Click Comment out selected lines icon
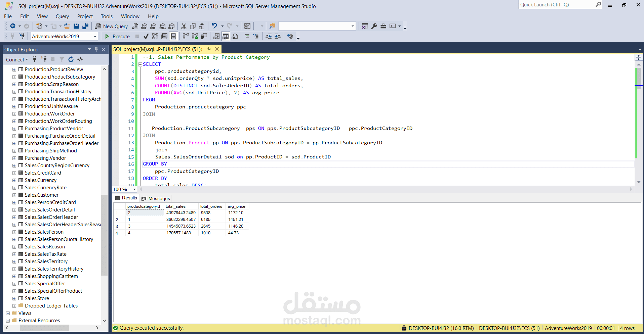This screenshot has width=644, height=334. coord(247,36)
